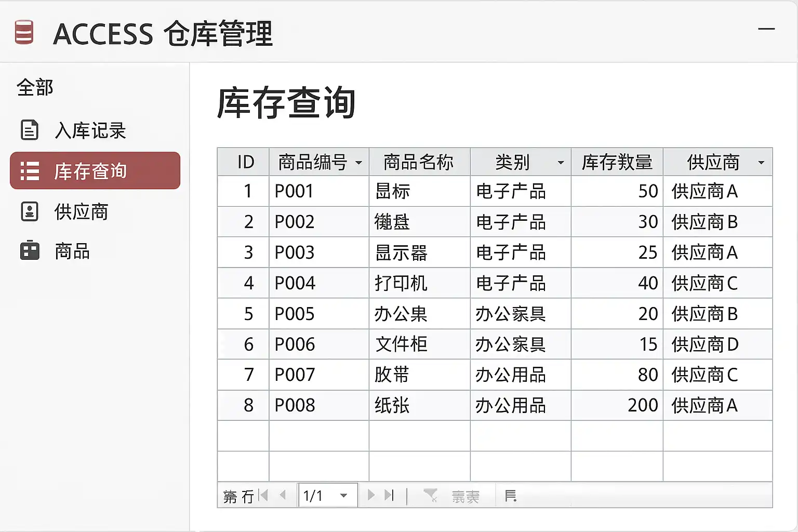Click product name 显示器
Viewport: 798px width, 532px height.
pos(401,252)
